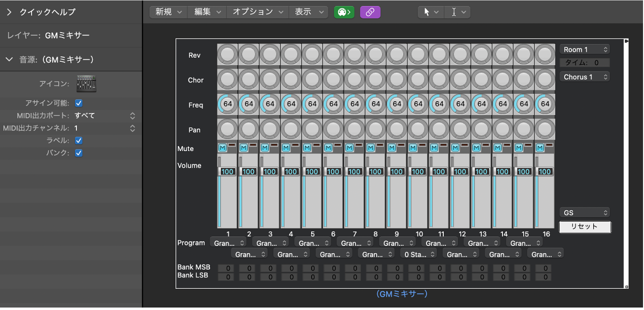This screenshot has width=644, height=310.
Task: Open the GS standard dropdown
Action: tap(585, 212)
